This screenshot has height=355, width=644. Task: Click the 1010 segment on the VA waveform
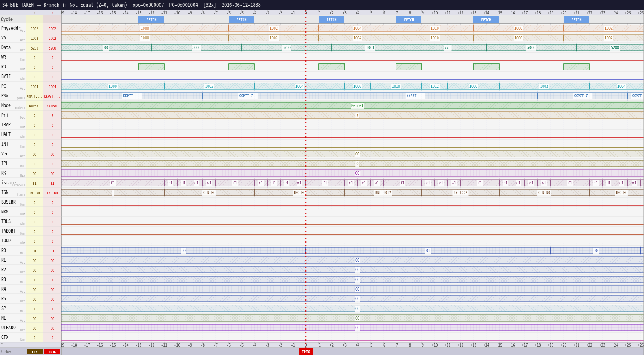coord(435,38)
